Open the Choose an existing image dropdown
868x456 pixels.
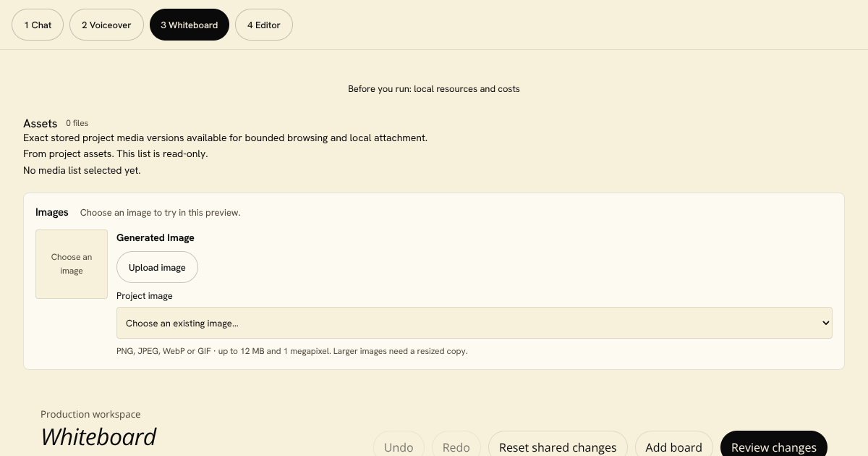click(x=475, y=323)
